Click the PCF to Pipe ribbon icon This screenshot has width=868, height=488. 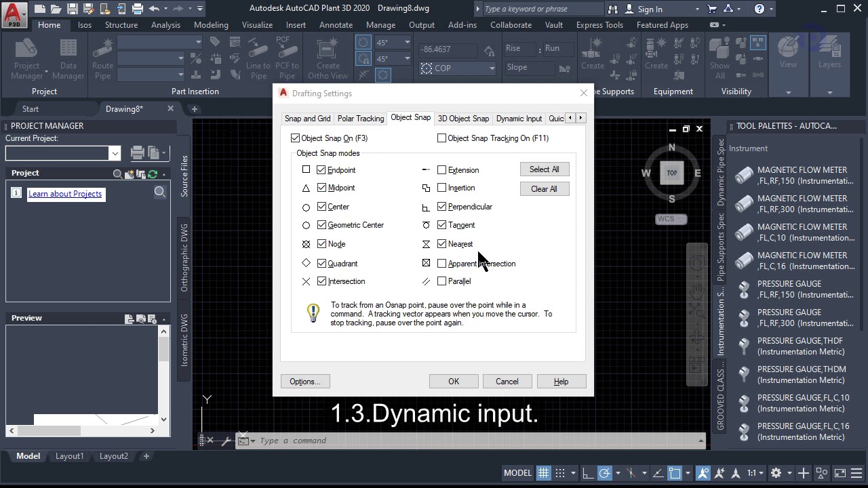coord(287,59)
